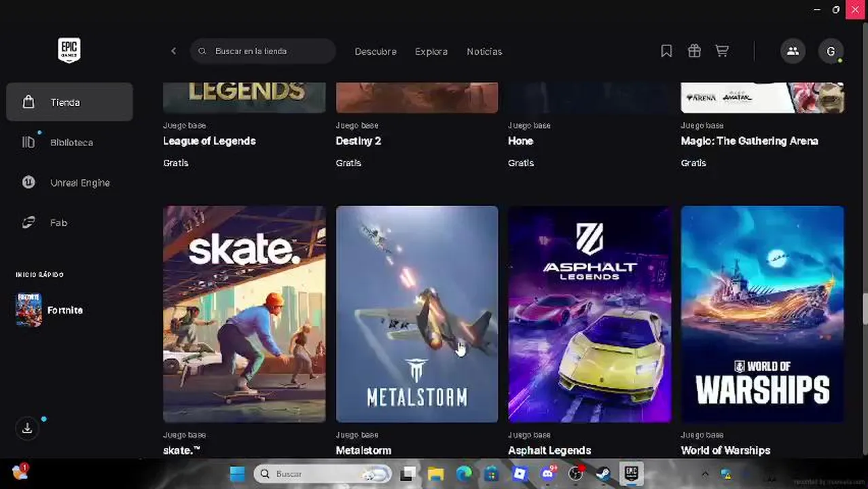Click the magnifier icon in store search

tap(202, 51)
